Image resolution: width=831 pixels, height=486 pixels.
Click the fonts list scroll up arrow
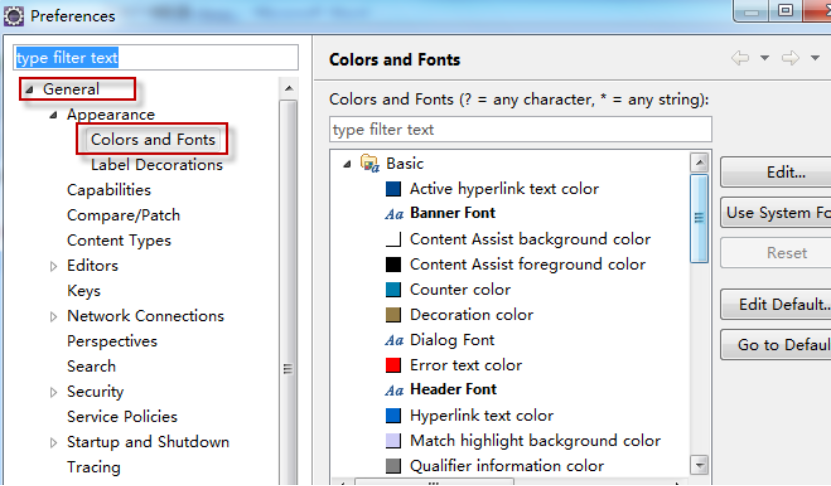pos(700,162)
